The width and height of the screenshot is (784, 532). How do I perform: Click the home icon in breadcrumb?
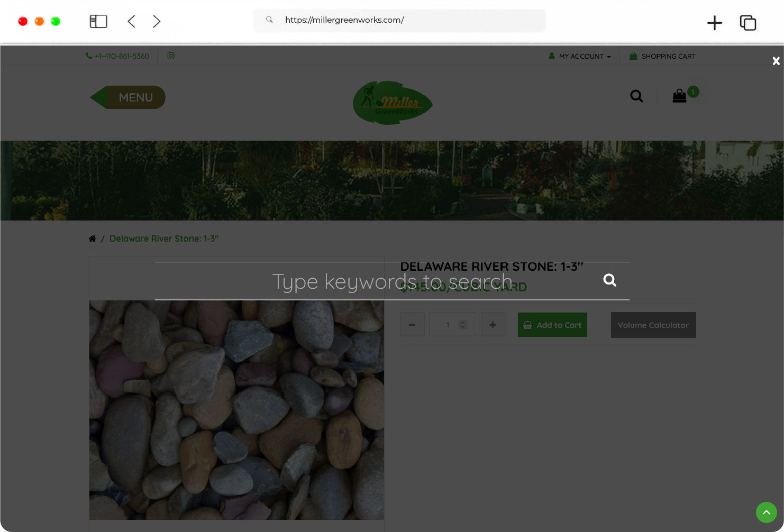click(x=93, y=239)
